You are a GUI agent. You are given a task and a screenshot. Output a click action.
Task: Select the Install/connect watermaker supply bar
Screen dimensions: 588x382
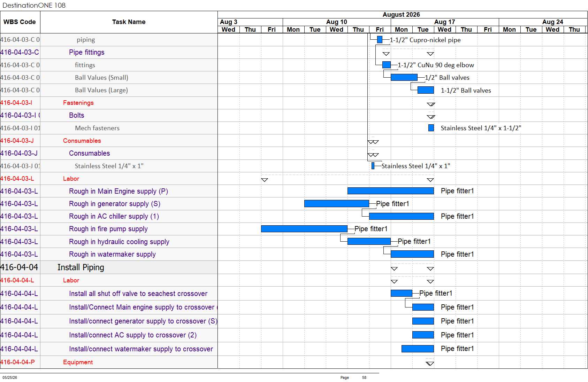pos(418,349)
